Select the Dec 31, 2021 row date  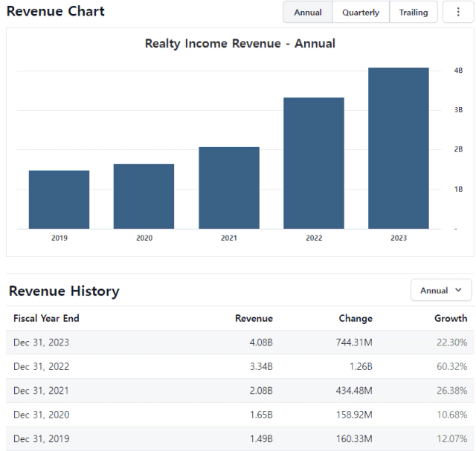click(x=41, y=390)
